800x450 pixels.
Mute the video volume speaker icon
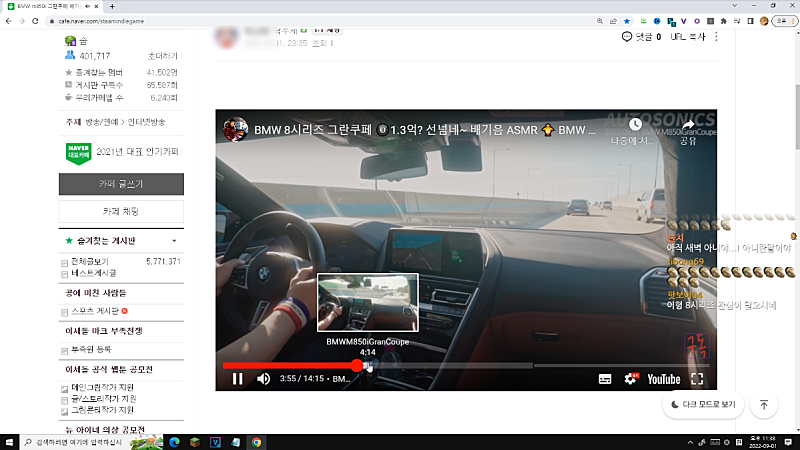pyautogui.click(x=263, y=379)
